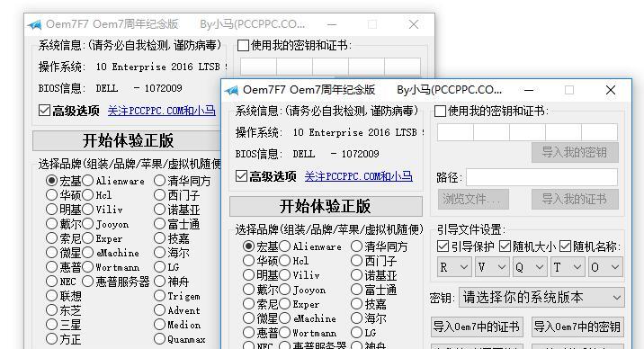Select Trigem radio in the back window
The width and height of the screenshot is (644, 349).
[x=159, y=296]
